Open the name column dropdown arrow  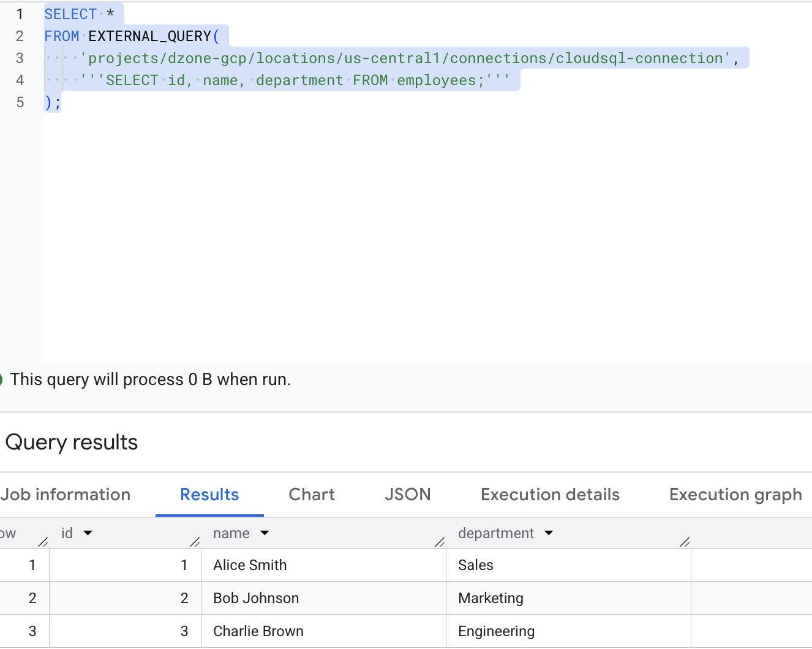tap(265, 533)
